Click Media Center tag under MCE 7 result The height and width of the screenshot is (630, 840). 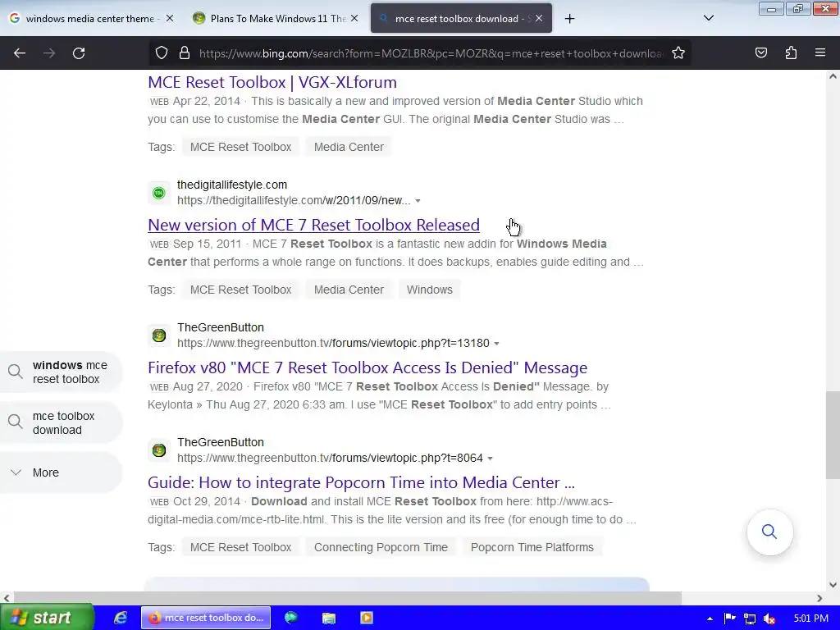tap(349, 290)
